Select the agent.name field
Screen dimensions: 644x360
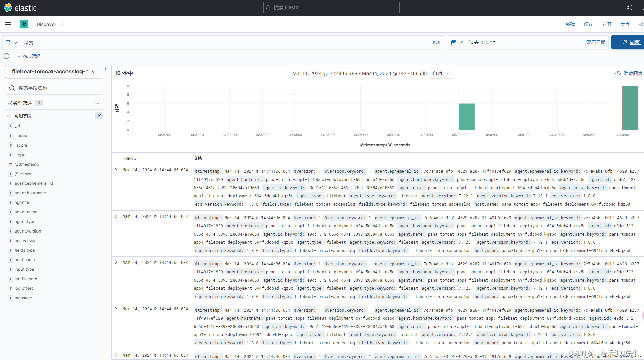26,212
